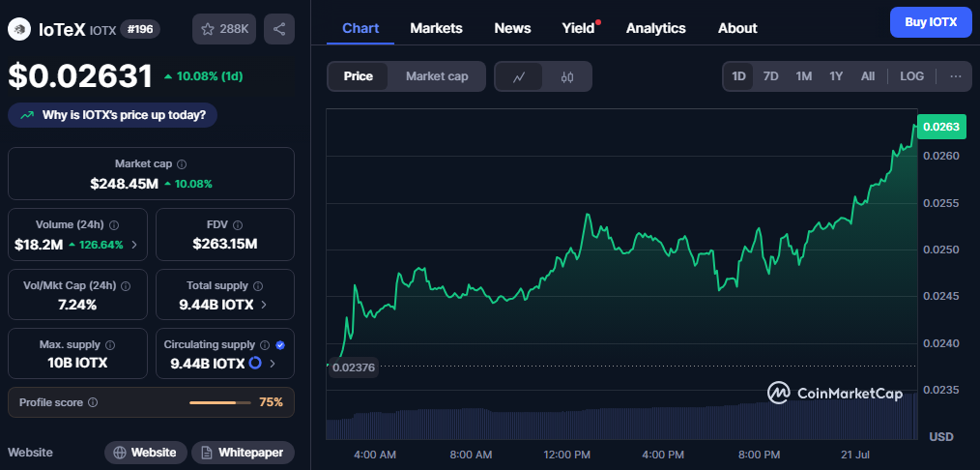
Task: Click the globe icon on Website button
Action: [x=120, y=453]
